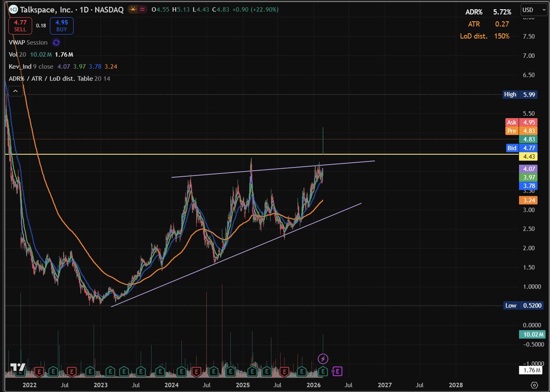
Task: Click the pink wavy data-mode icon
Action: click(x=143, y=9)
